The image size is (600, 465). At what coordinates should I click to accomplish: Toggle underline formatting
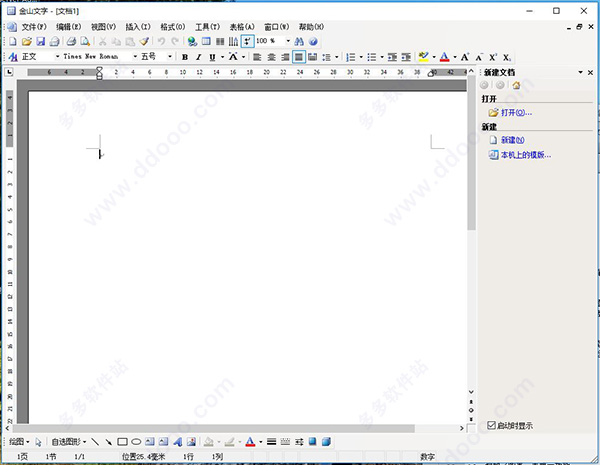(x=212, y=57)
